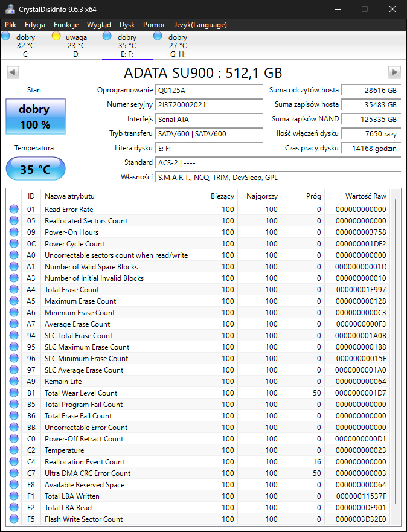Click the vertical scrollbar of the attribute list
This screenshot has width=407, height=532.
(396, 353)
